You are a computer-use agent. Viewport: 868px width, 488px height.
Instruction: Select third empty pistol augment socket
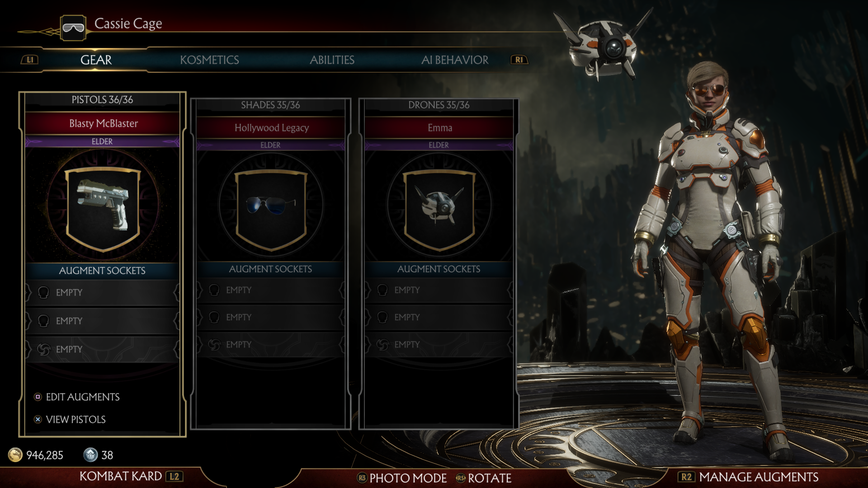pyautogui.click(x=103, y=349)
